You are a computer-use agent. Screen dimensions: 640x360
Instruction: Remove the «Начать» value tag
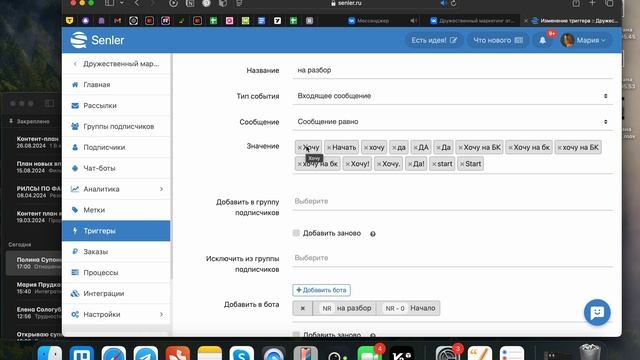tap(329, 147)
